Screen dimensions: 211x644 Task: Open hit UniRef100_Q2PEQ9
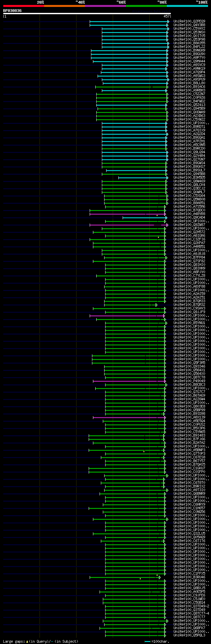[189, 21]
